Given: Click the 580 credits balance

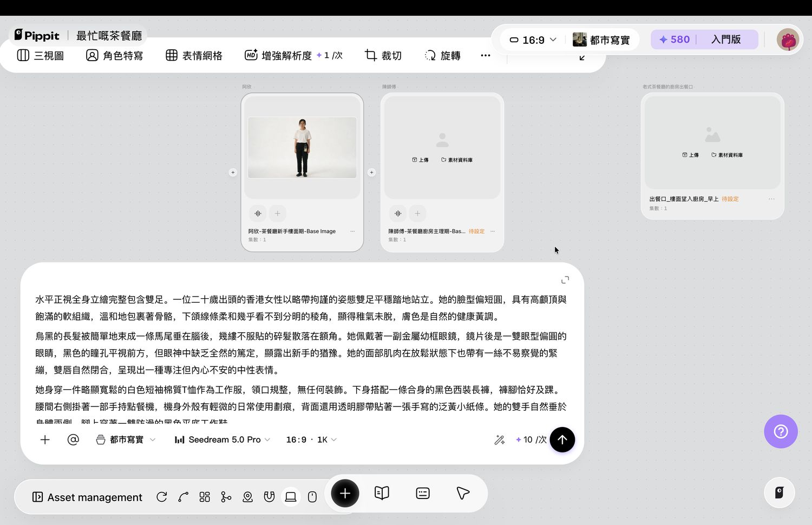Looking at the screenshot, I should click(674, 40).
